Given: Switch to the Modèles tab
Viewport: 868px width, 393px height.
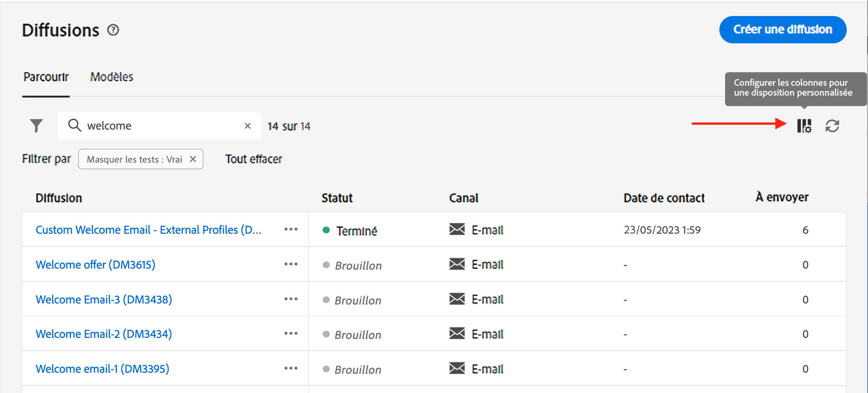Looking at the screenshot, I should click(112, 77).
